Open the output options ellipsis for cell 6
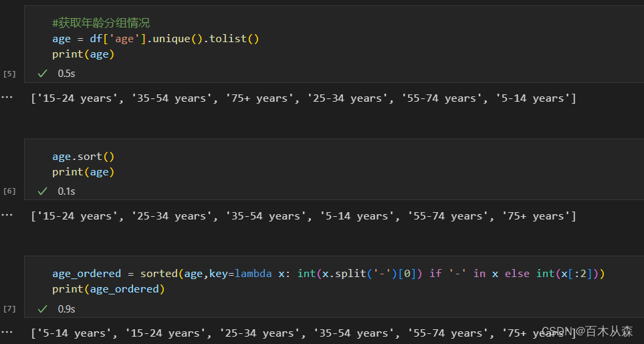Viewport: 644px width, 344px height. click(7, 216)
